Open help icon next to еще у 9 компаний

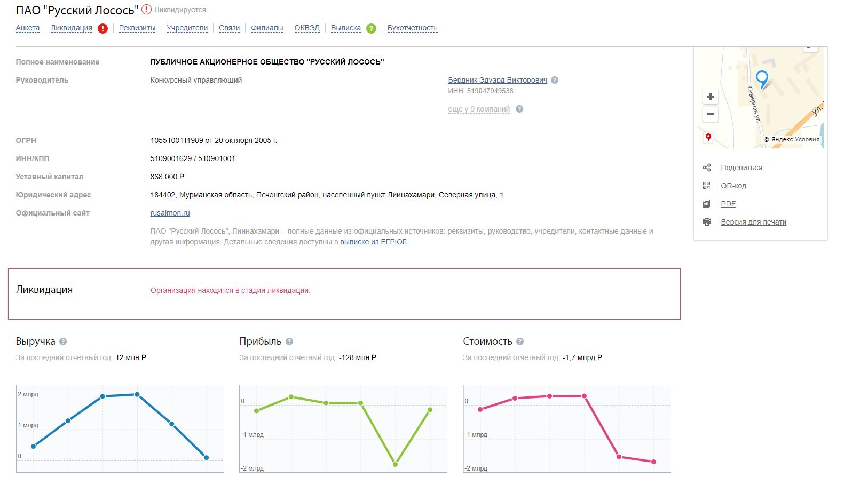pos(519,109)
